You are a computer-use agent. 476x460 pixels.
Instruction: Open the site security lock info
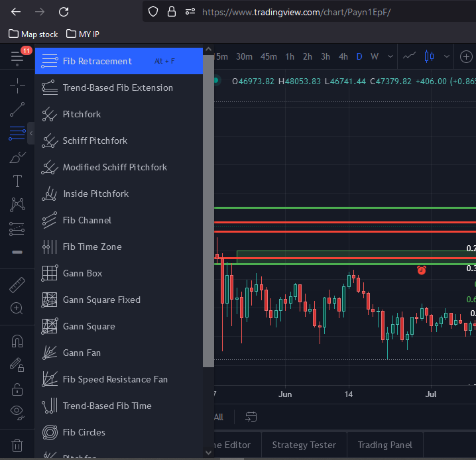pos(172,12)
